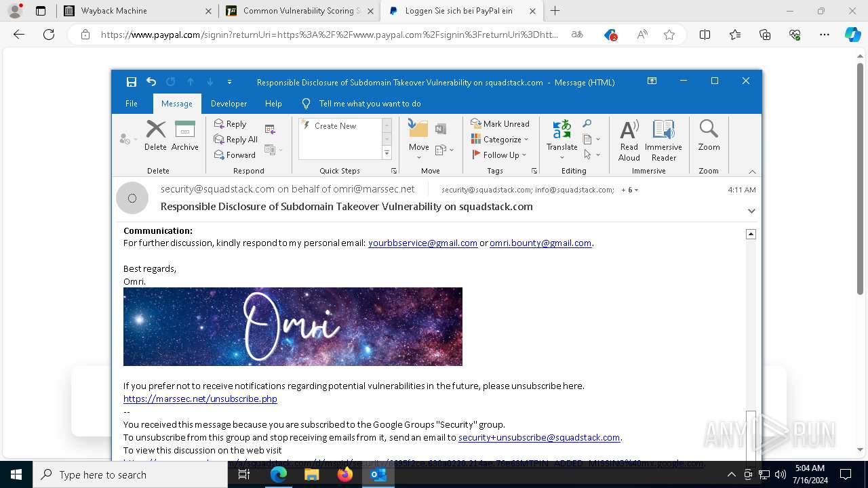The height and width of the screenshot is (488, 868).
Task: Open the Help ribbon tab
Action: (273, 104)
